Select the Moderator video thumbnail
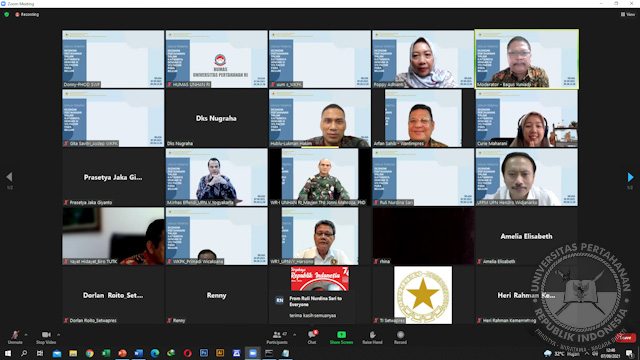 pyautogui.click(x=527, y=59)
